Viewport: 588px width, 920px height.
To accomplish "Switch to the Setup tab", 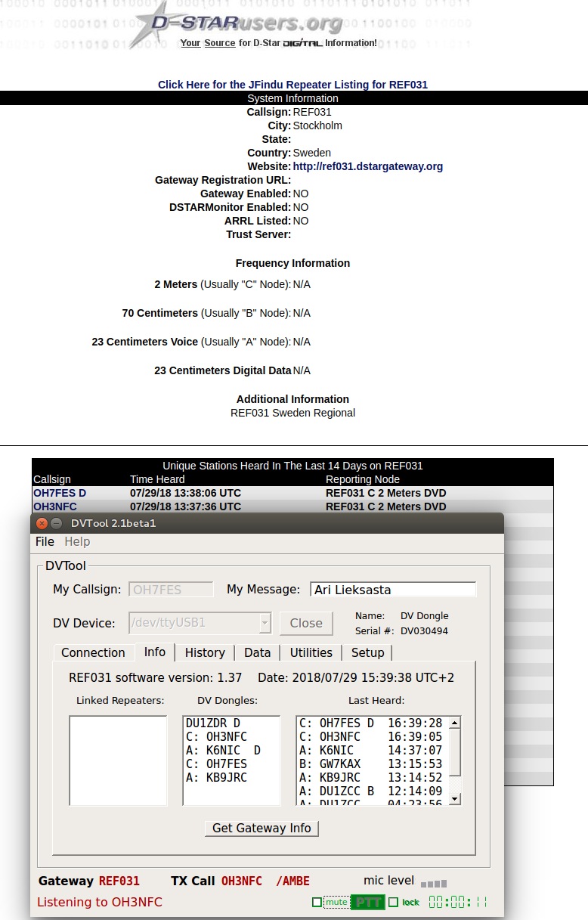I will (367, 652).
